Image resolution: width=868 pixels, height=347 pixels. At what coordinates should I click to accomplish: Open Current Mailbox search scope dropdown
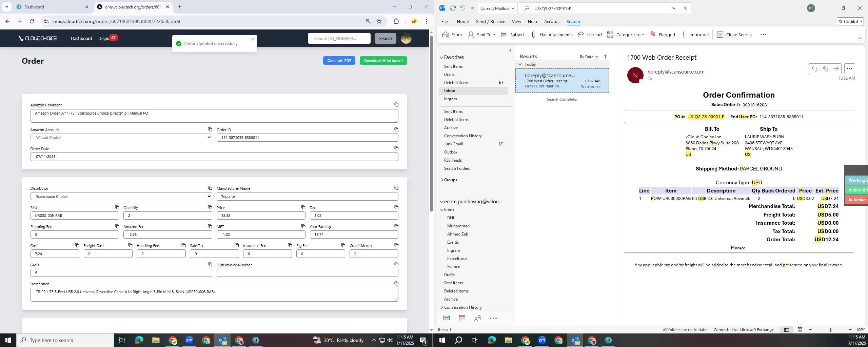pos(497,8)
